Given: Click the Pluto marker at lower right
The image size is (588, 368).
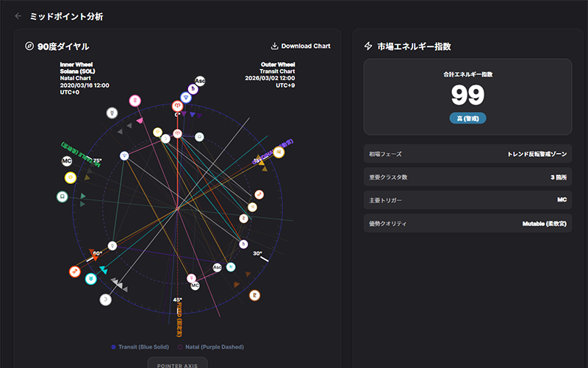Looking at the screenshot, I should (254, 295).
